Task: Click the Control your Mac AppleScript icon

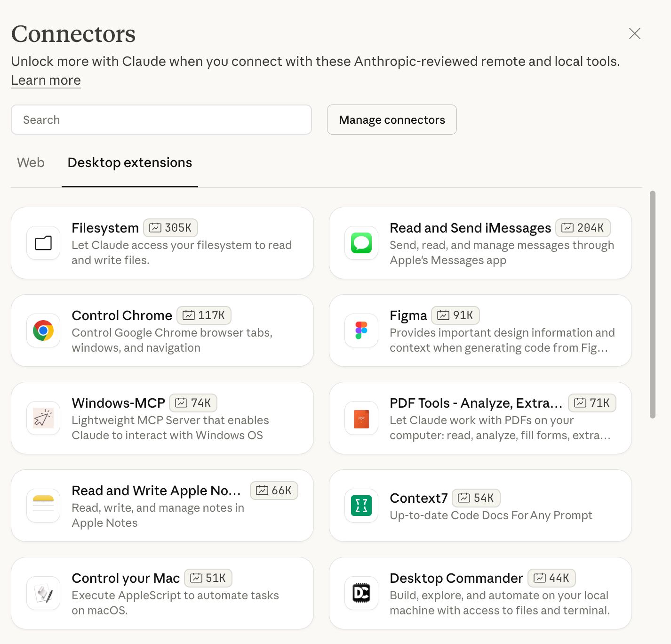Action: point(43,594)
